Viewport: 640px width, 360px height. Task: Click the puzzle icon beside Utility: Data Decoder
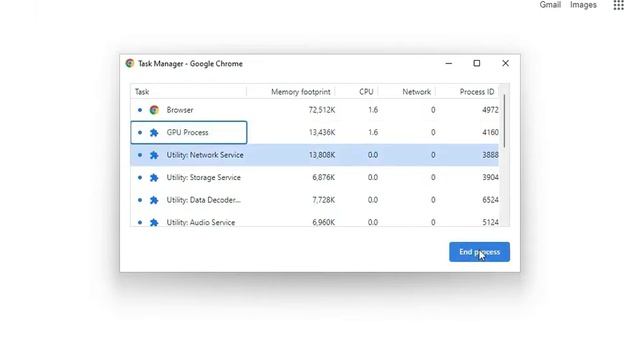[x=154, y=200]
